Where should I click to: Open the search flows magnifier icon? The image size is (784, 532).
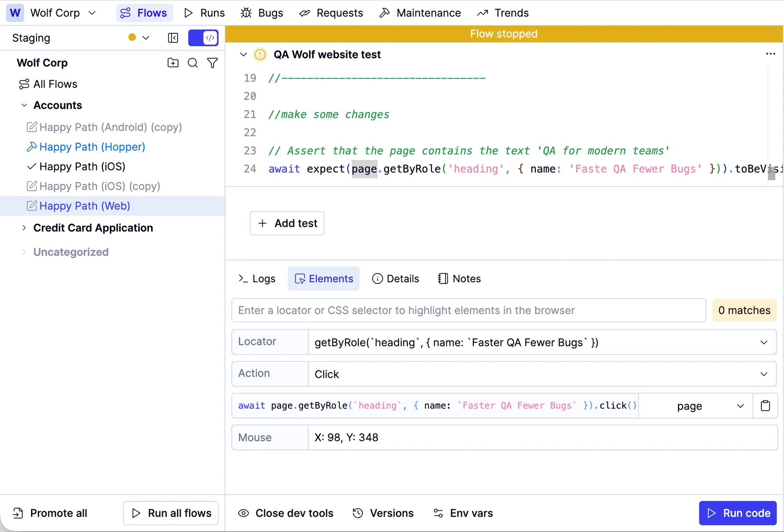tap(193, 63)
